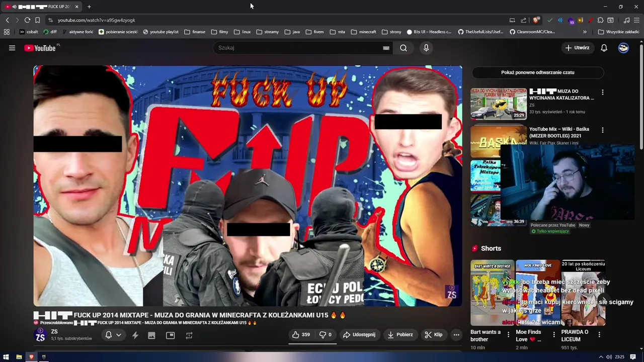
Task: Open options for MUZA DO WYCINANIA video
Action: point(602,92)
